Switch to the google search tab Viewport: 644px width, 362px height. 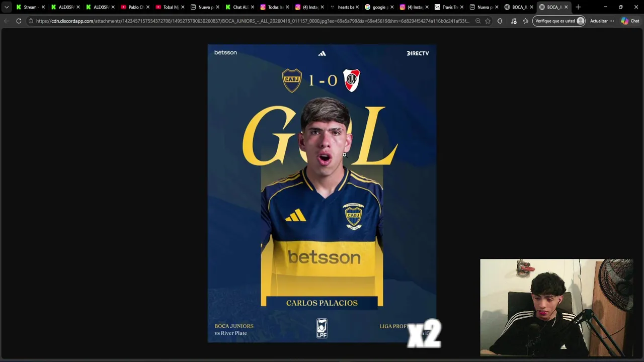click(x=379, y=7)
